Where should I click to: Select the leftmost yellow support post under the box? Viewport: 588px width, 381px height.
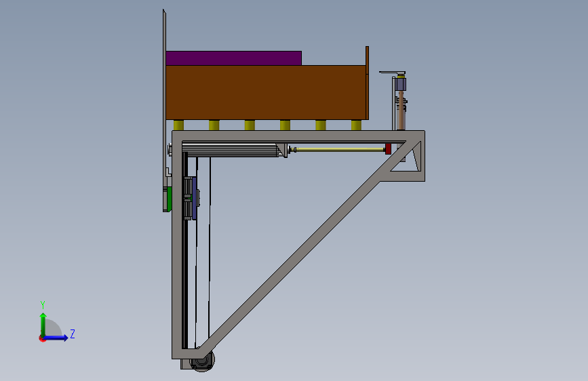click(178, 125)
